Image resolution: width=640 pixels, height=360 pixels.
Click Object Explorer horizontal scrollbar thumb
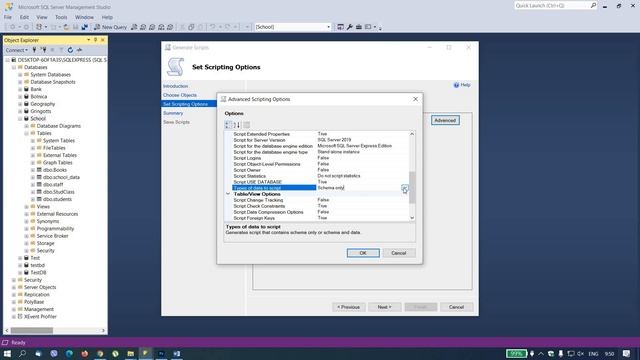coord(31,330)
